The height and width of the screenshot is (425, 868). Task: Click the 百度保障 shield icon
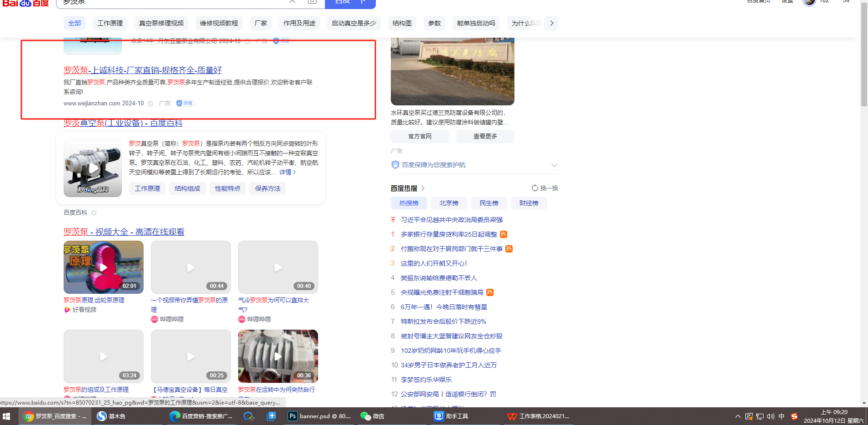(395, 165)
